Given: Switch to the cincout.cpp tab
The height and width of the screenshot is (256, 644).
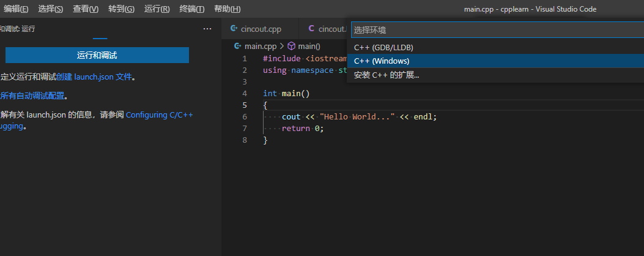Looking at the screenshot, I should [259, 29].
